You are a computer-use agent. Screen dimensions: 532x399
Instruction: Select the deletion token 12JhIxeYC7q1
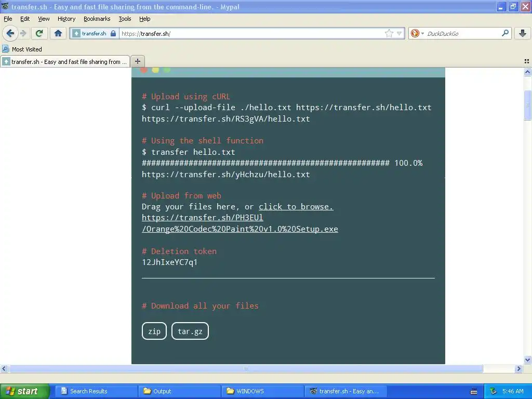(170, 262)
